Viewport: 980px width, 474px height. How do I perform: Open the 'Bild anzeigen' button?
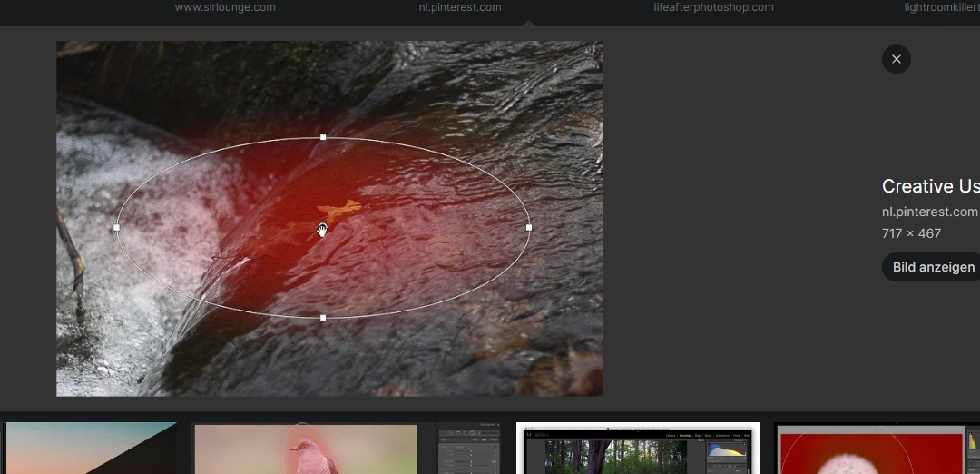931,267
